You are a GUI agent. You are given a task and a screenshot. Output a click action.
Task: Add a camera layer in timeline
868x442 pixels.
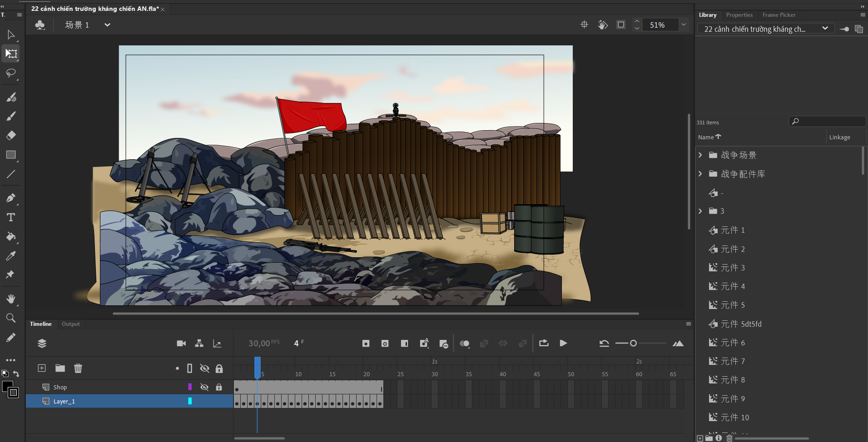pos(181,344)
